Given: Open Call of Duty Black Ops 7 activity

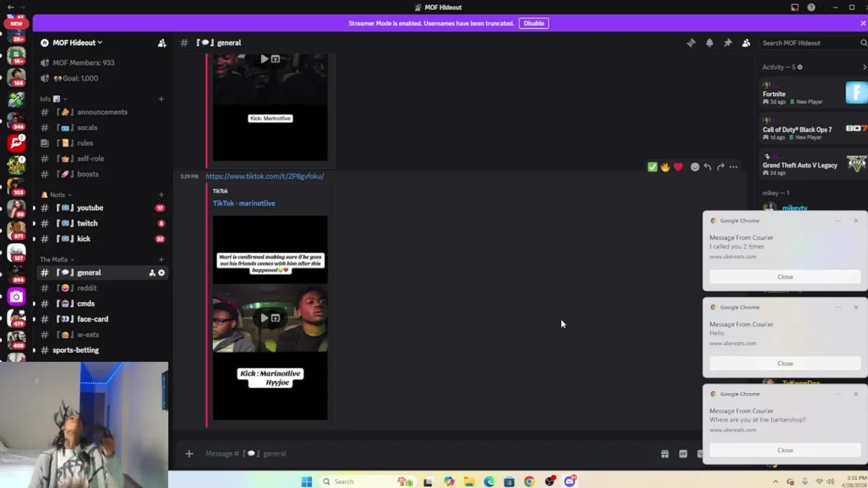Looking at the screenshot, I should coord(814,129).
